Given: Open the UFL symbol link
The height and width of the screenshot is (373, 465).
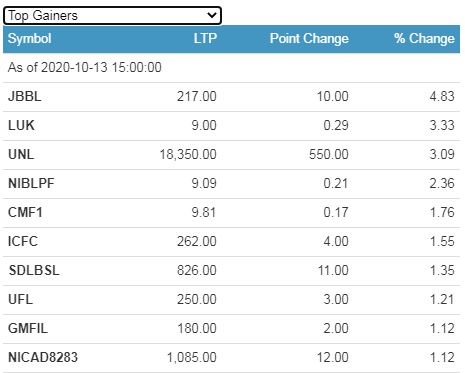Looking at the screenshot, I should coord(20,299).
